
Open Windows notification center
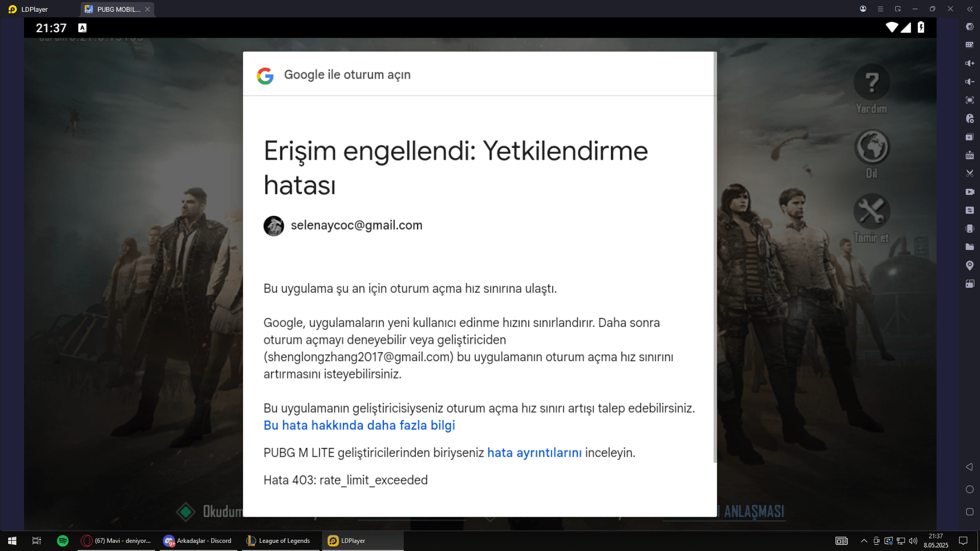click(963, 541)
